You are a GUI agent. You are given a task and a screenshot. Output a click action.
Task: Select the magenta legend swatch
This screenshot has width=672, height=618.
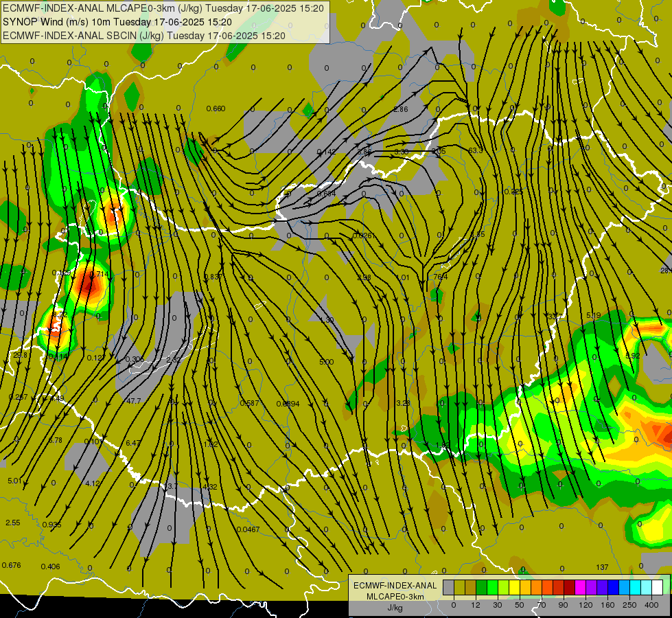pyautogui.click(x=581, y=588)
